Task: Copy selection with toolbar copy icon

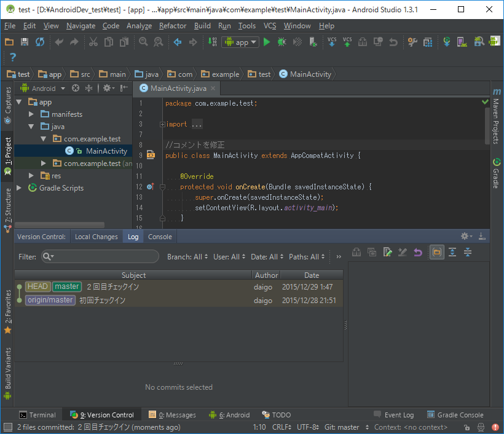Action: 109,42
